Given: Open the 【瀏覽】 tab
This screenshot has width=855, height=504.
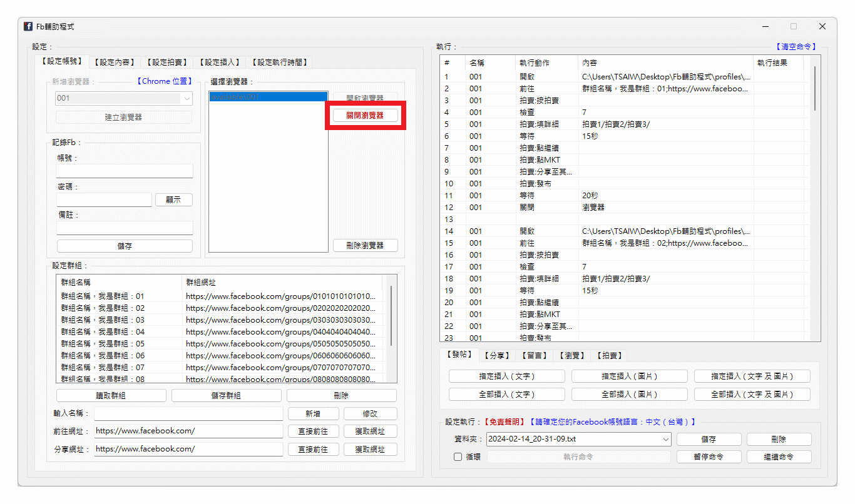Looking at the screenshot, I should click(572, 356).
